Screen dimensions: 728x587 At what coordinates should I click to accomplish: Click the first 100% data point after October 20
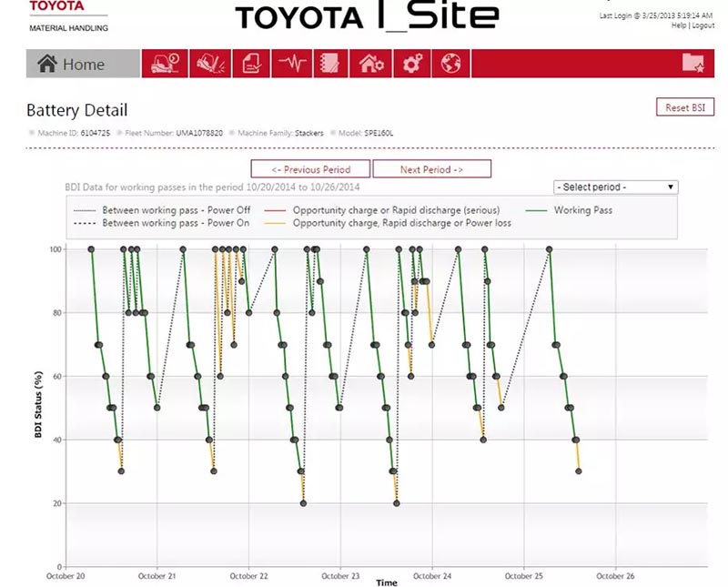point(91,249)
